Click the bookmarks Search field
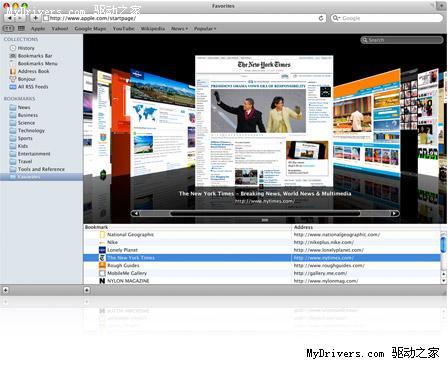The width and height of the screenshot is (448, 367). pyautogui.click(x=401, y=40)
